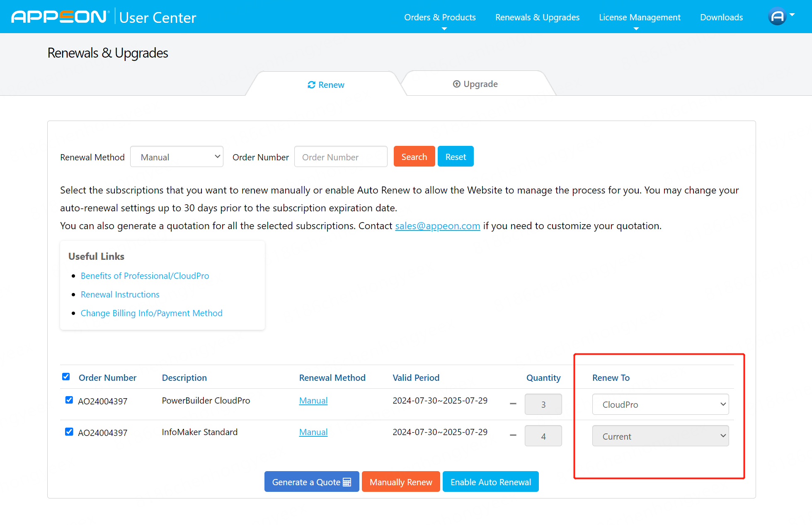This screenshot has width=812, height=525.
Task: Decrease quantity for InfoMaker Standard
Action: 513,435
